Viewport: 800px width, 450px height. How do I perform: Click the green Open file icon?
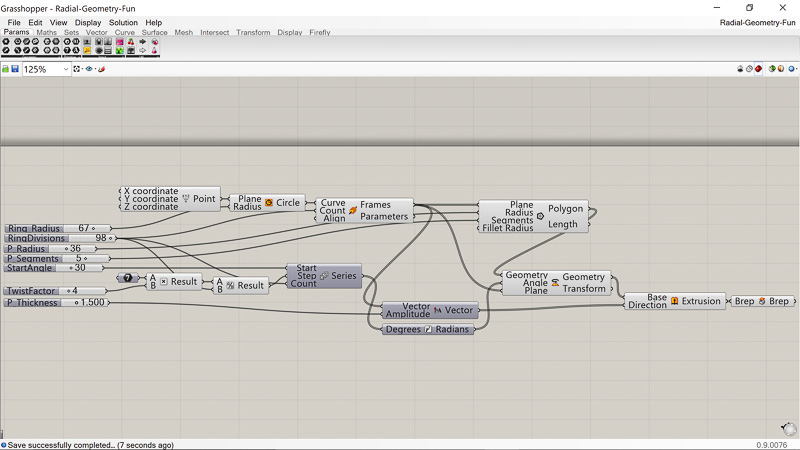tap(6, 69)
